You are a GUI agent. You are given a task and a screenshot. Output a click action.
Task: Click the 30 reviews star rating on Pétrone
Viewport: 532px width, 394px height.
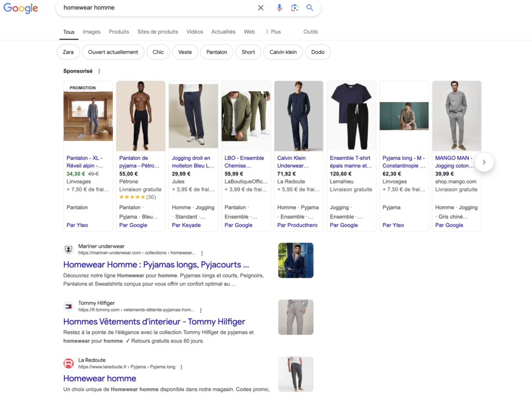pos(137,197)
